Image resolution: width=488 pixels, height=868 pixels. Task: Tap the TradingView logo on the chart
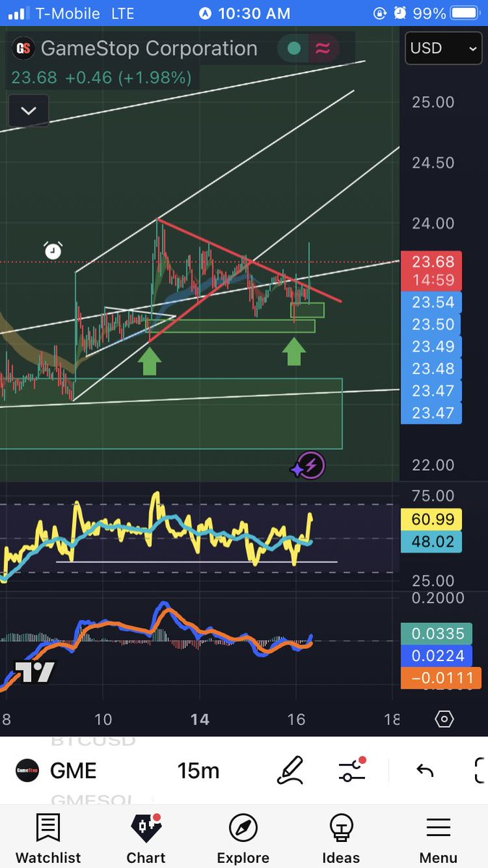(x=34, y=672)
